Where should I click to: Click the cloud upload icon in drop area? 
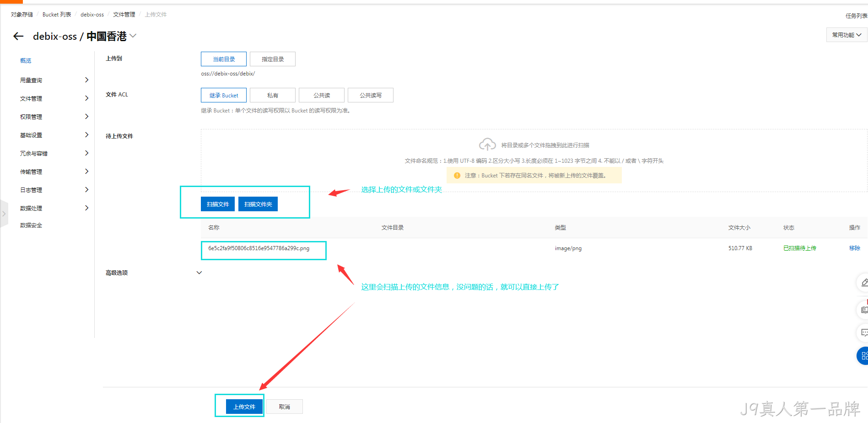coord(487,145)
